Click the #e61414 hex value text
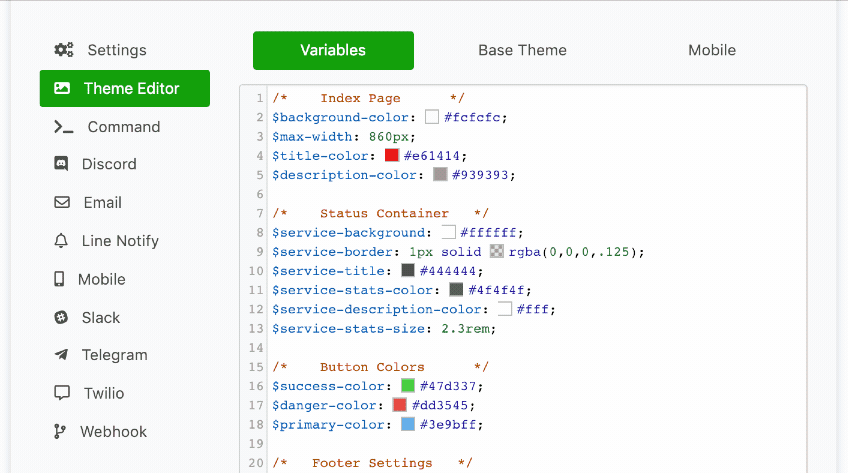 coord(432,156)
